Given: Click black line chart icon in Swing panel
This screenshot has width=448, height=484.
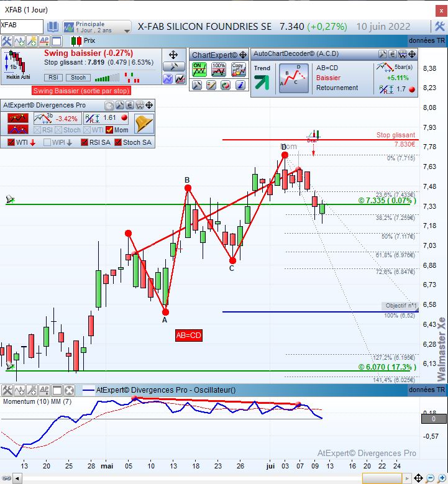Looking at the screenshot, I should 180,79.
